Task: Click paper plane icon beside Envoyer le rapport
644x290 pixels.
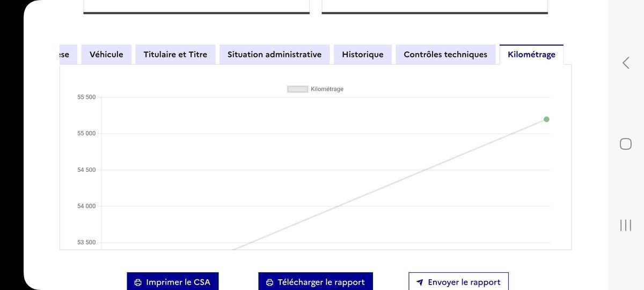Action: tap(420, 282)
